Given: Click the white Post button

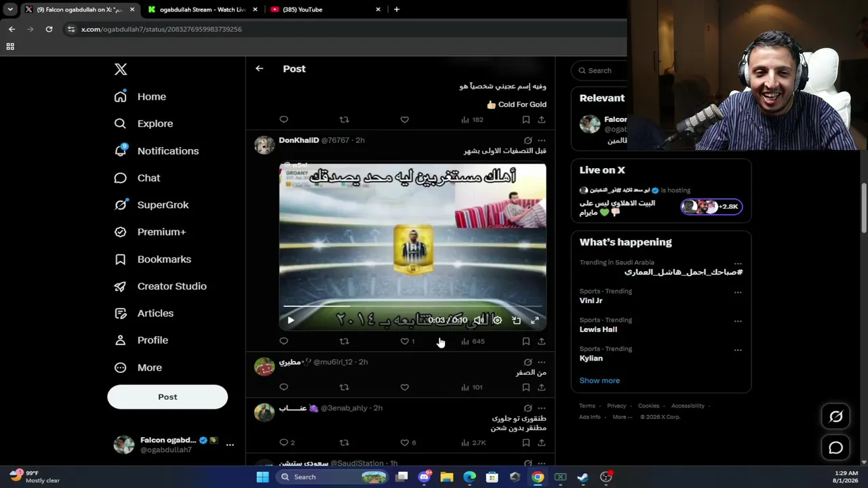Looking at the screenshot, I should click(x=167, y=396).
